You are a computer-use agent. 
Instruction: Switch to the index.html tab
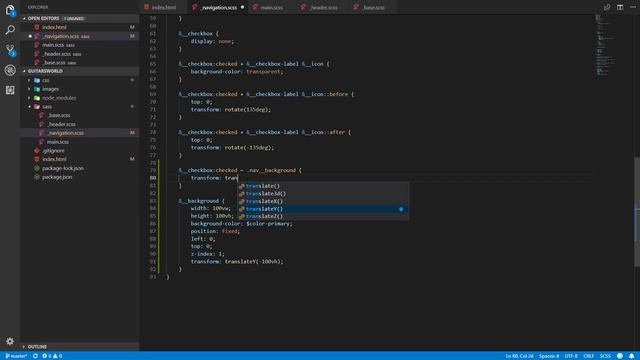click(x=163, y=7)
